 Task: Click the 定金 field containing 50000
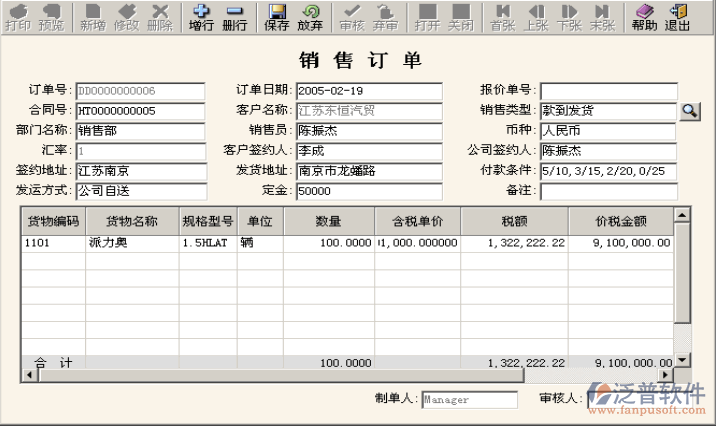tap(368, 191)
